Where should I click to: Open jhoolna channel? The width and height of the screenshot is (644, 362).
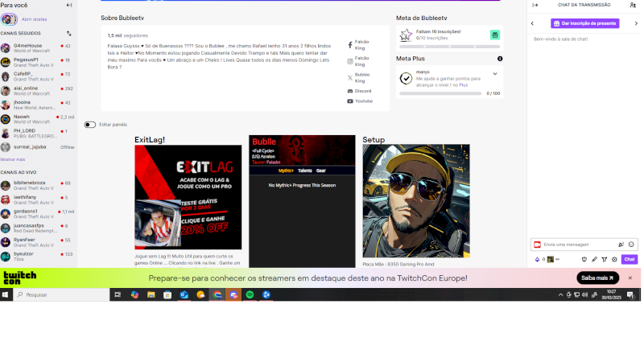point(38,105)
